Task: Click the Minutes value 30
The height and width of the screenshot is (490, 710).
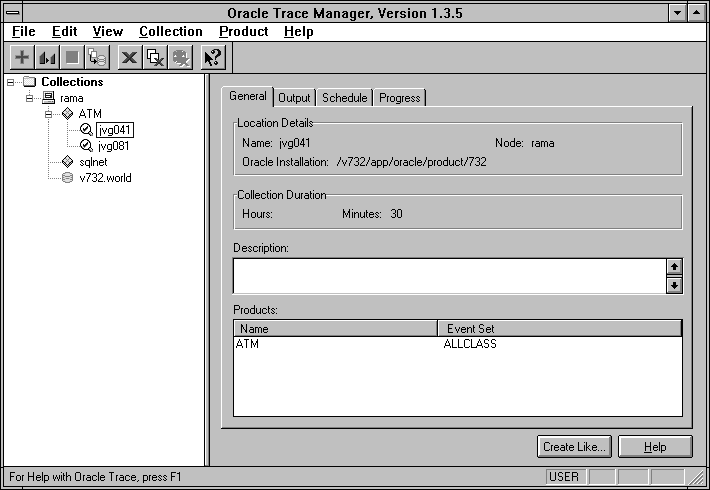Action: [396, 214]
